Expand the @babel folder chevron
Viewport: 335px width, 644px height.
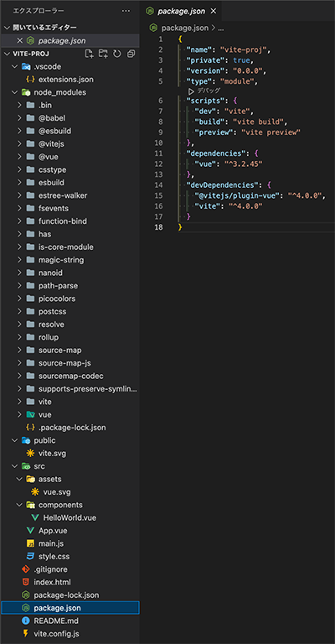[19, 118]
